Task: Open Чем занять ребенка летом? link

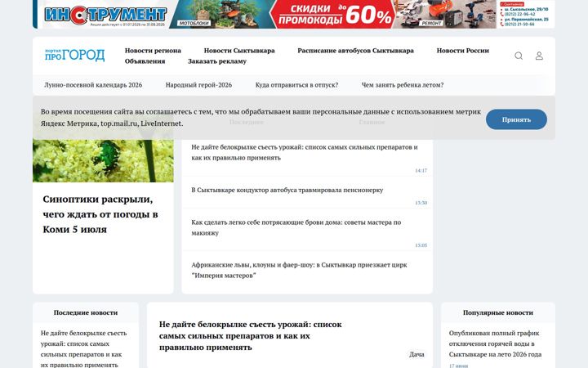Action: [403, 85]
